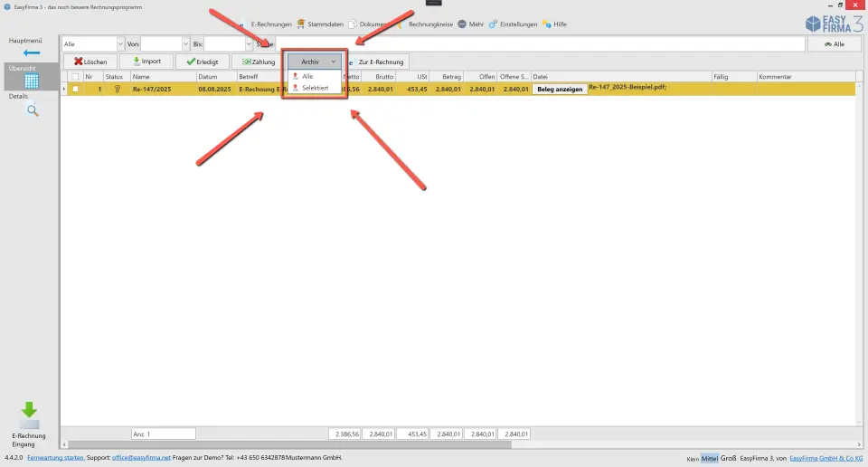Sort by the Brutto column header

click(378, 76)
